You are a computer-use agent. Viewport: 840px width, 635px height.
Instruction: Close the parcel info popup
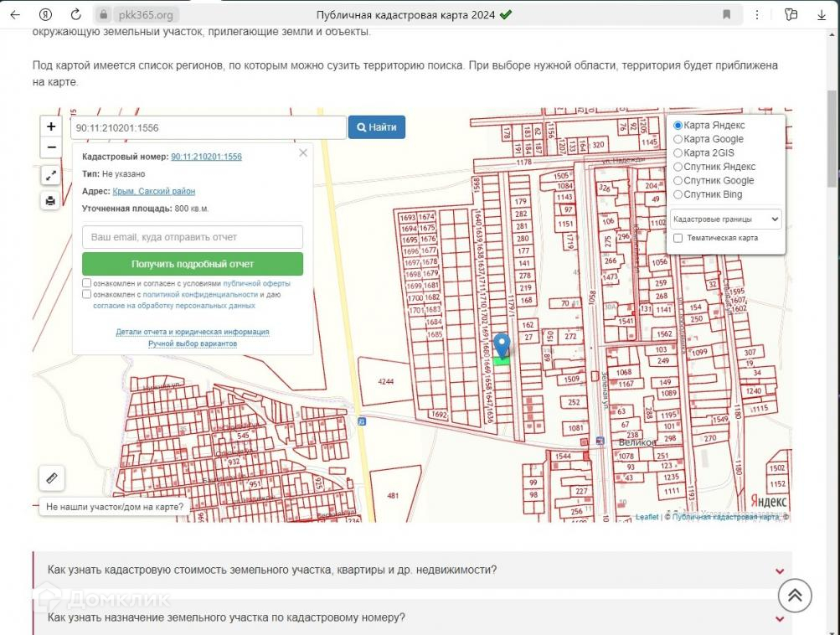[303, 153]
